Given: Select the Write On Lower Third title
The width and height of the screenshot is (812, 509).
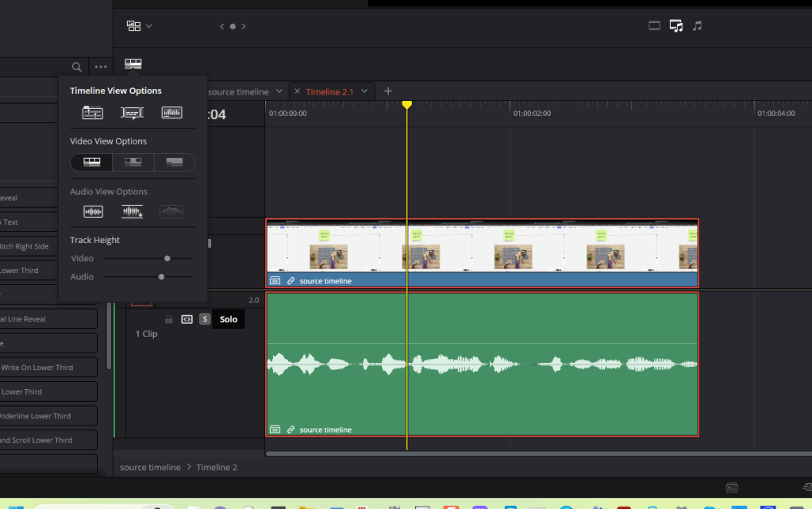Looking at the screenshot, I should click(48, 368).
